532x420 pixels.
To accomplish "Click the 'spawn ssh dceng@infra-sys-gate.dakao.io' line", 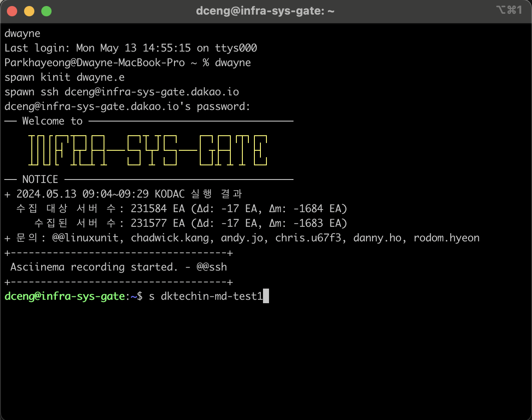I will coord(122,92).
